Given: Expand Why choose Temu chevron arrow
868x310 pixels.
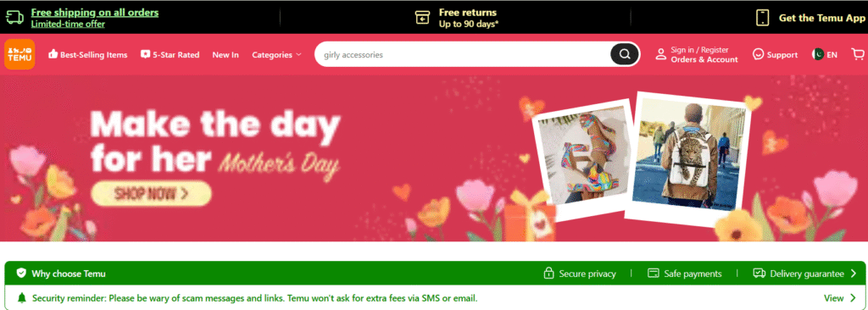Looking at the screenshot, I should point(853,274).
